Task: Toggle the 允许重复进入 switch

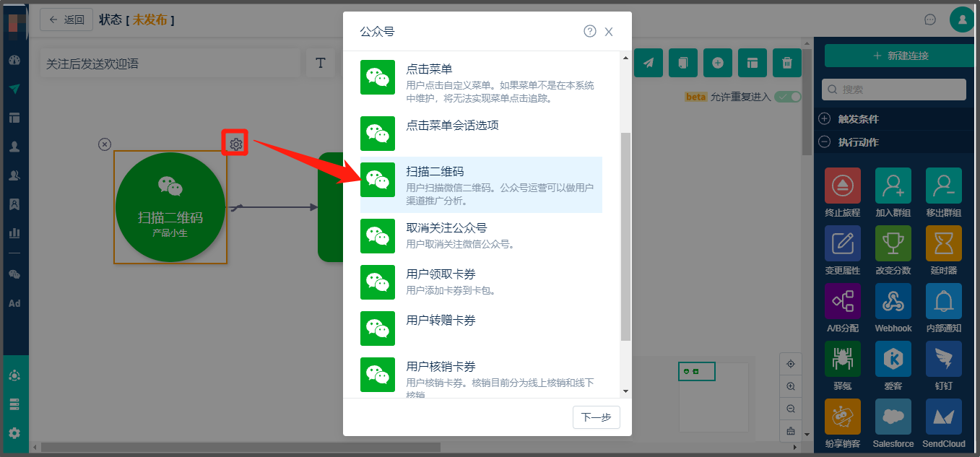Action: (788, 97)
